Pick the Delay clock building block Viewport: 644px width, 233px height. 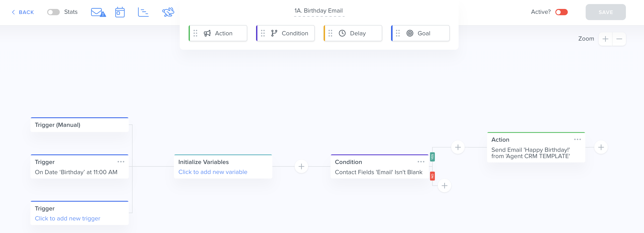[353, 33]
